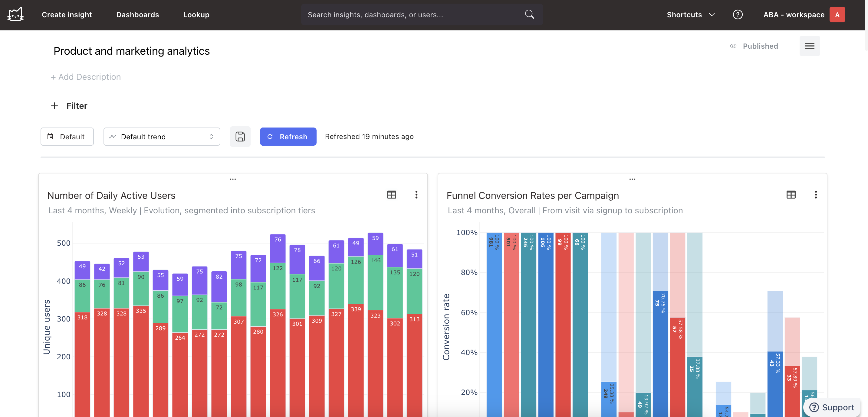868x417 pixels.
Task: Open Lookup in the top navigation
Action: [x=196, y=15]
